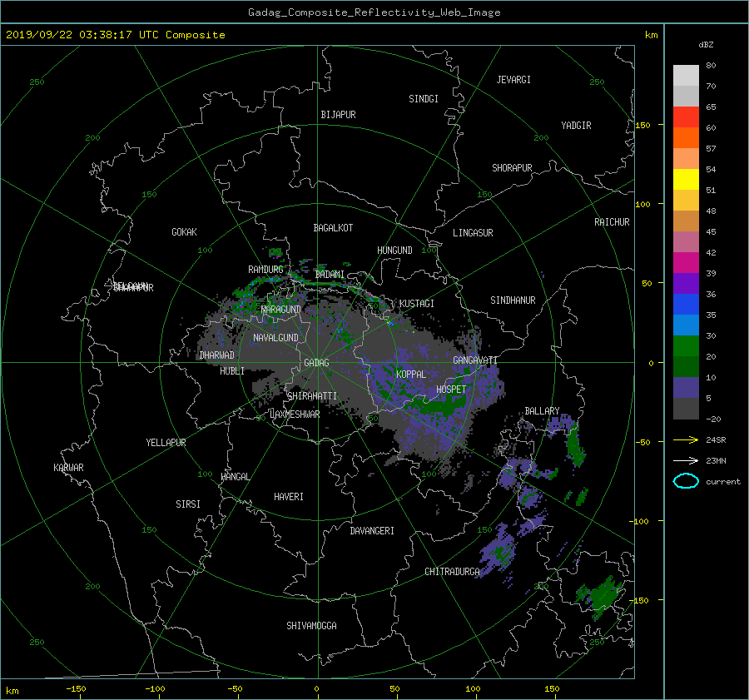Click the CHITRADURGA city label
749x700 pixels.
point(452,572)
